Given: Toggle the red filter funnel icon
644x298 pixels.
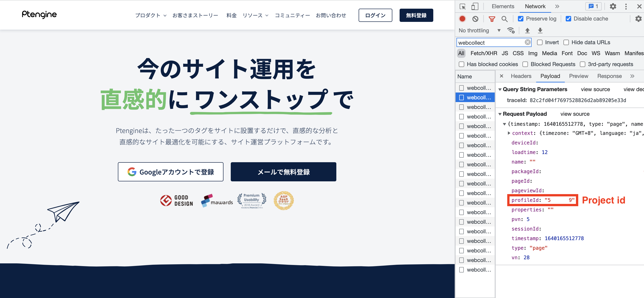Looking at the screenshot, I should [492, 19].
